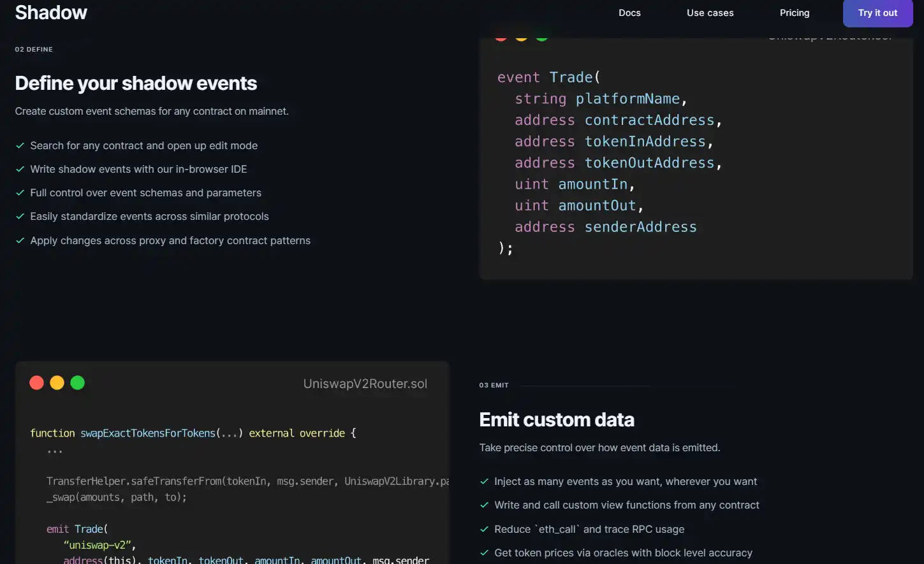This screenshot has height=564, width=924.
Task: Click the checkmark next to 'Full control over event schemas'
Action: tap(20, 192)
